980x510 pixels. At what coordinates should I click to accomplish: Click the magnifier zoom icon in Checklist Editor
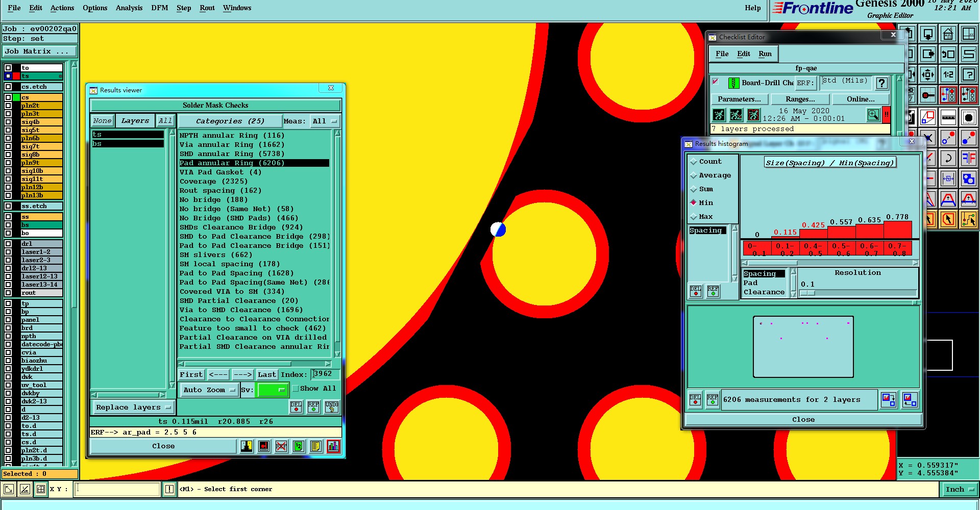[x=873, y=115]
